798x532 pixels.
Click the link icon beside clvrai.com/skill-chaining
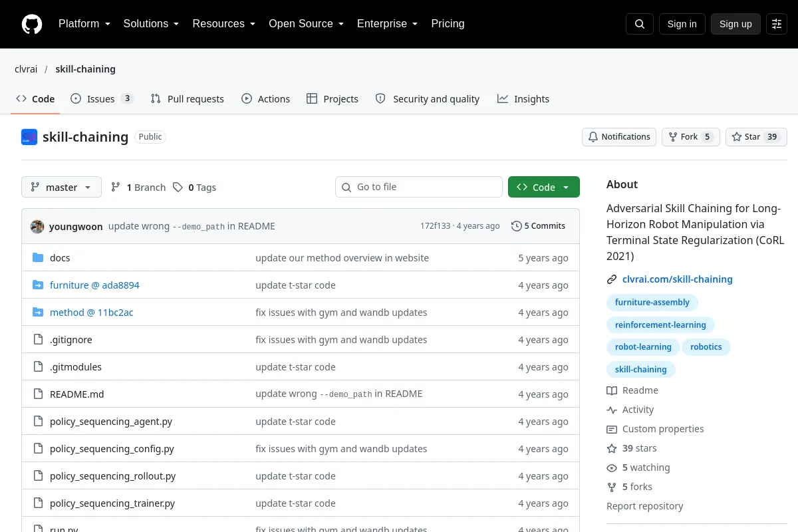612,279
